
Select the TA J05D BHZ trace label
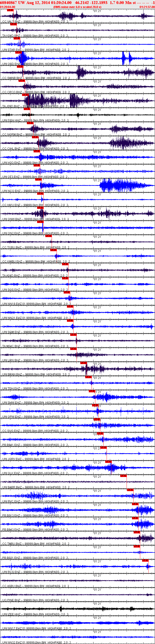[x=35, y=107]
